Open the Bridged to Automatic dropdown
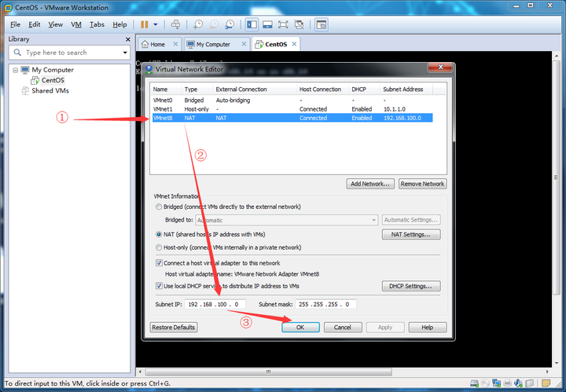Viewport: 566px width, 392px height. 287,220
